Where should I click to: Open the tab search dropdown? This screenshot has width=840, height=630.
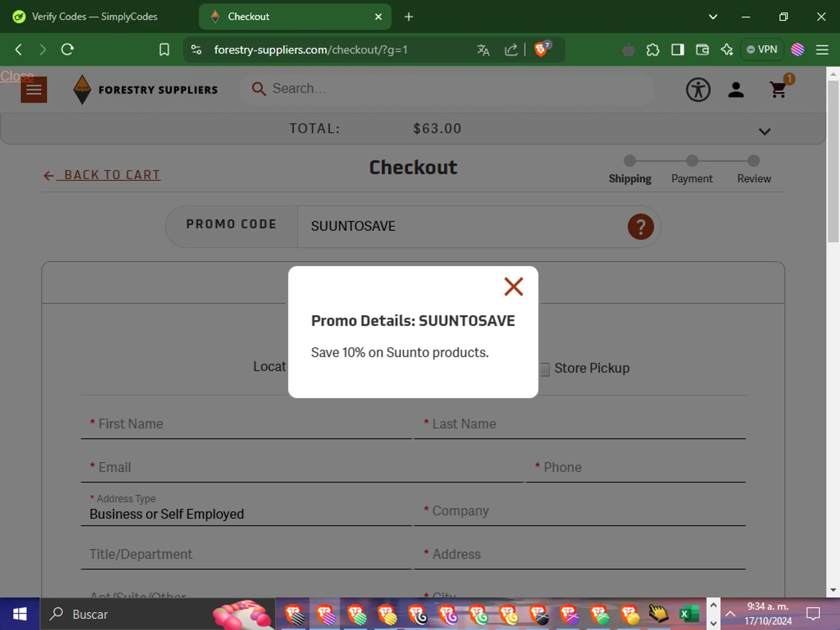[x=713, y=17]
